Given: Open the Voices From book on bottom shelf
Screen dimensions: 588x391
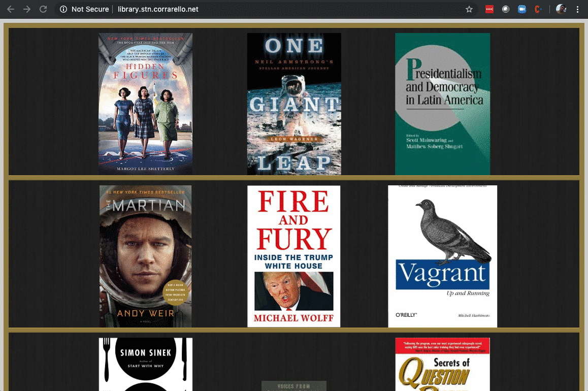Looking at the screenshot, I should (294, 386).
